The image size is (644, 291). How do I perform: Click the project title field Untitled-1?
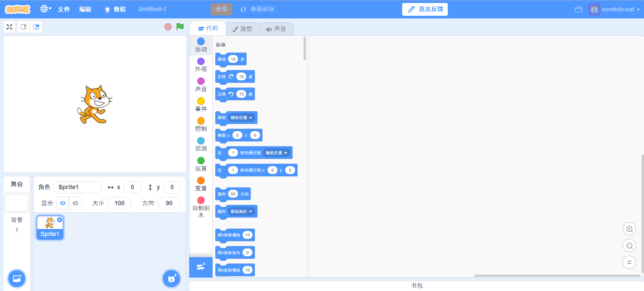(171, 9)
